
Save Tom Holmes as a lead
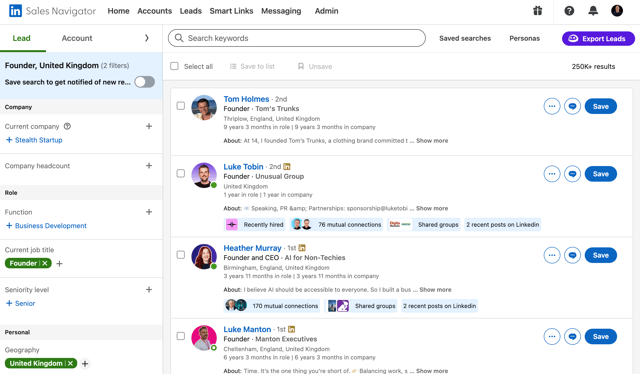click(x=601, y=106)
